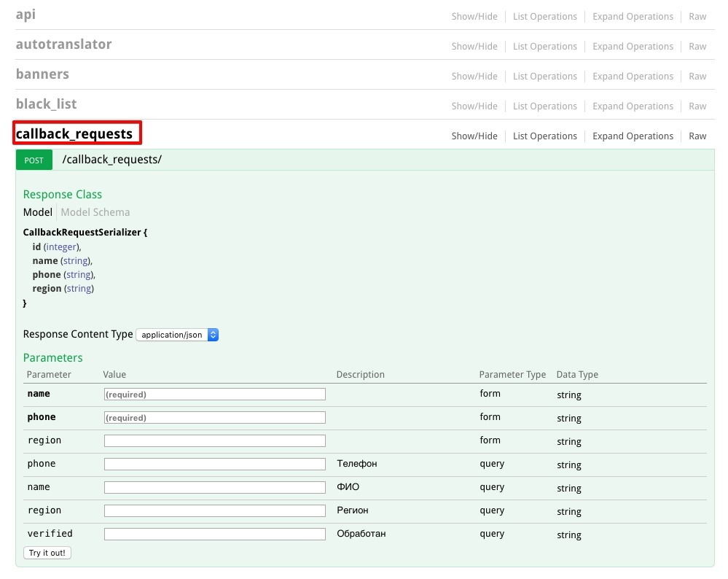Click the region query input labeled Регион
The width and height of the screenshot is (728, 579).
214,511
